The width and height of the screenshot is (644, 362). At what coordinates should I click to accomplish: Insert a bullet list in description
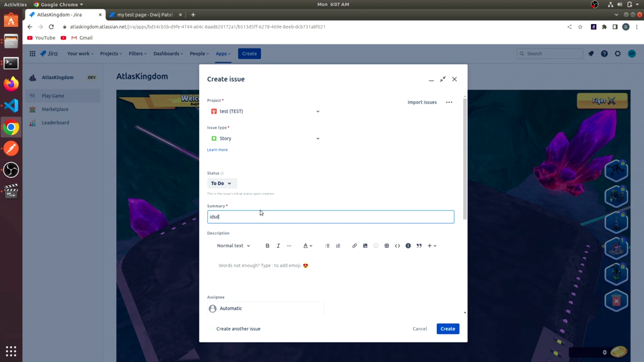click(x=327, y=246)
